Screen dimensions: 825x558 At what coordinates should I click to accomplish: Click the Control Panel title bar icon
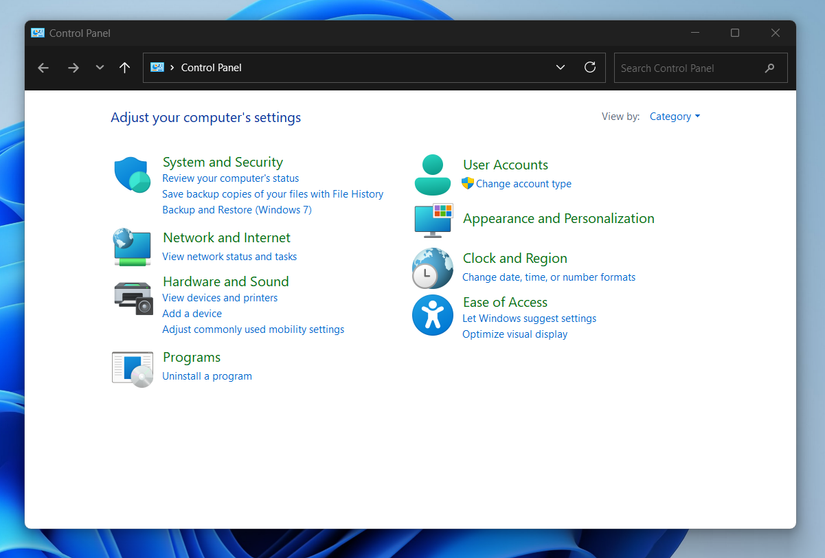[x=37, y=33]
